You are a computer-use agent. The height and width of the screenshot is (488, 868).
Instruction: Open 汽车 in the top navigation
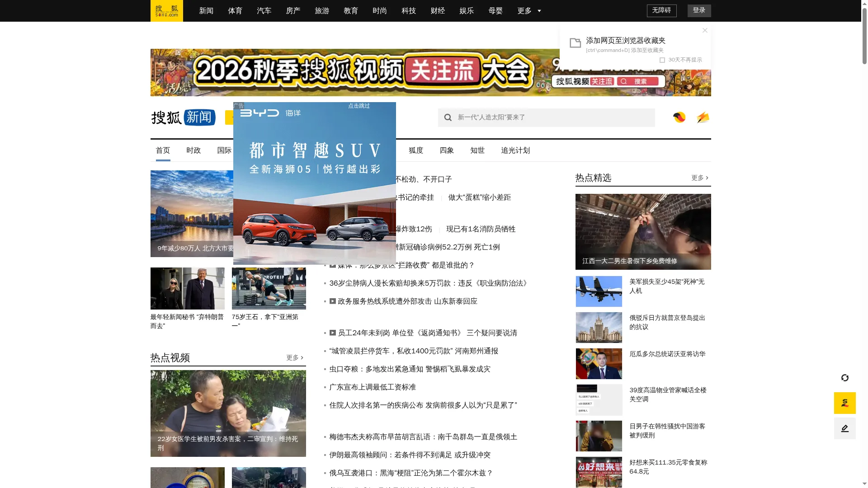click(x=264, y=11)
